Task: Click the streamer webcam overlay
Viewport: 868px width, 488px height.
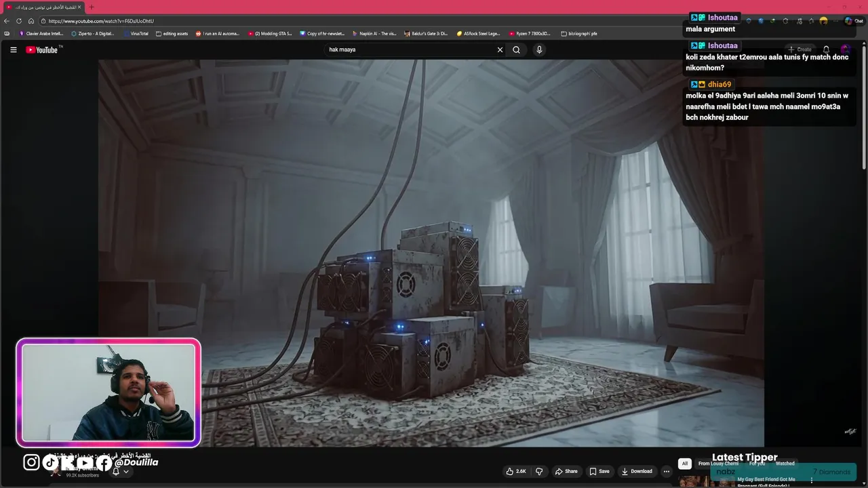Action: tap(108, 392)
